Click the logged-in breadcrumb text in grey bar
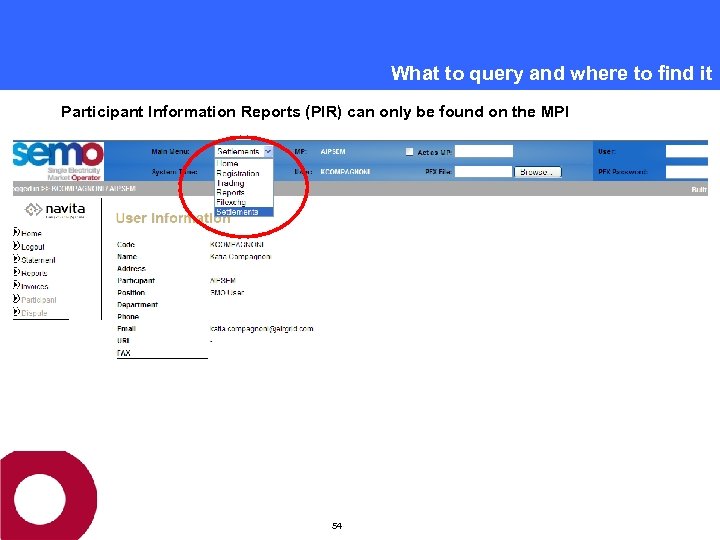The width and height of the screenshot is (720, 540). coord(74,189)
